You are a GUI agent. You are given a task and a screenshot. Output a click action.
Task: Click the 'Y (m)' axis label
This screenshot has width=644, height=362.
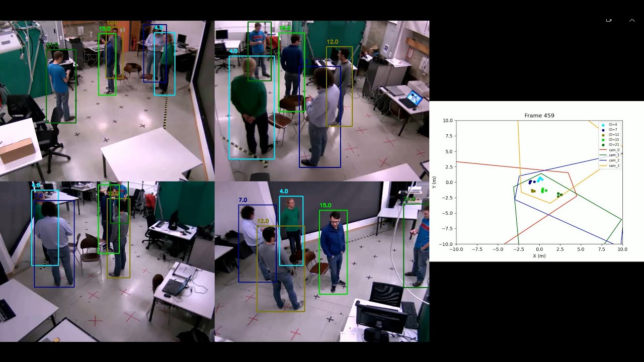coord(434,182)
